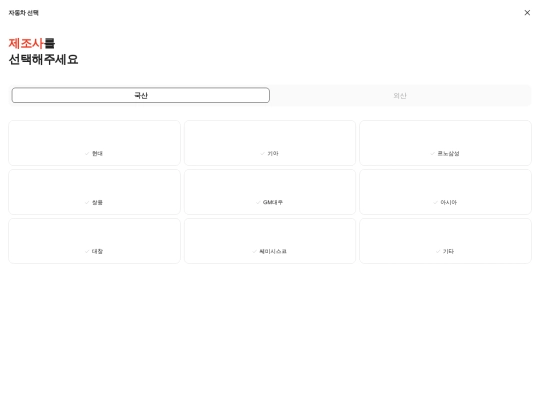
Task: Select the GM대우 manufacturer option
Action: click(x=270, y=192)
